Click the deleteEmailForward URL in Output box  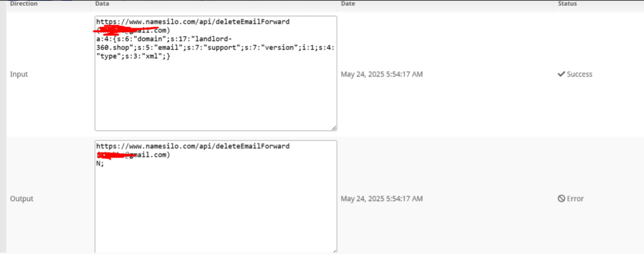(x=193, y=146)
